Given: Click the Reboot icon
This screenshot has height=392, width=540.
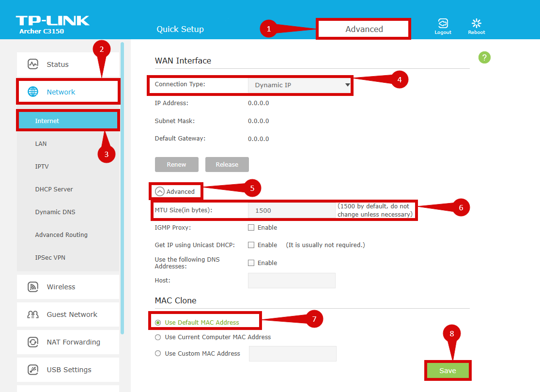Looking at the screenshot, I should (x=476, y=23).
